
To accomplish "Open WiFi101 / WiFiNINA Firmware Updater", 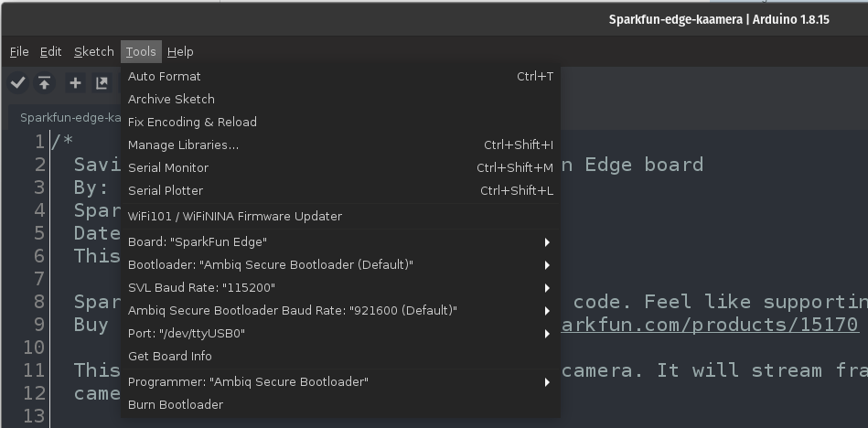I will tap(235, 217).
